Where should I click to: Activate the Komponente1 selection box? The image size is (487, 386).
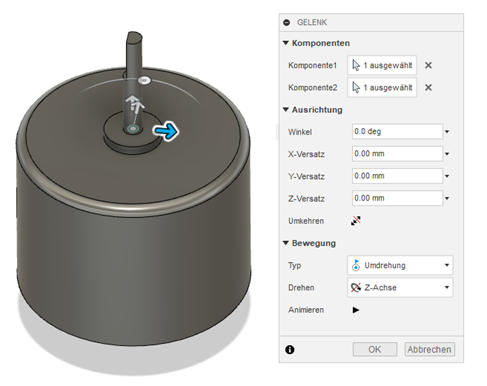382,65
